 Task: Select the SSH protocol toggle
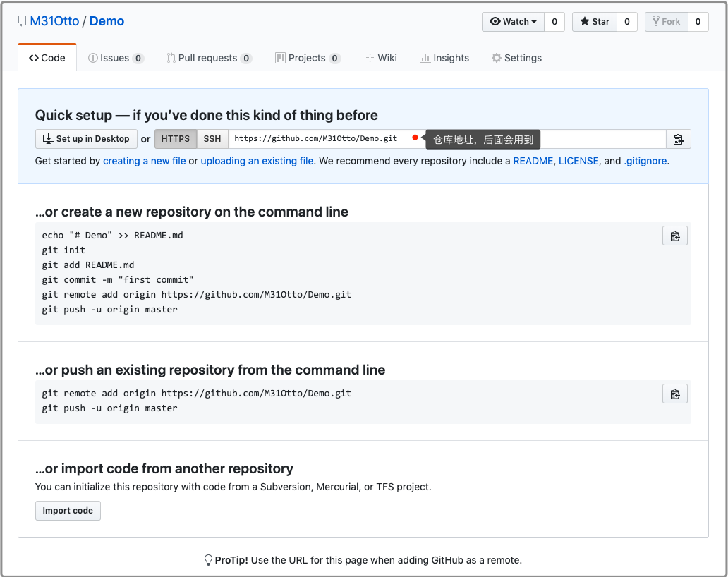point(212,139)
